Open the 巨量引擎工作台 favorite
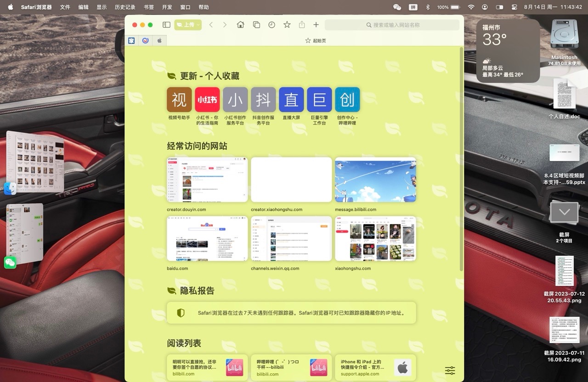This screenshot has width=588, height=382. [319, 100]
